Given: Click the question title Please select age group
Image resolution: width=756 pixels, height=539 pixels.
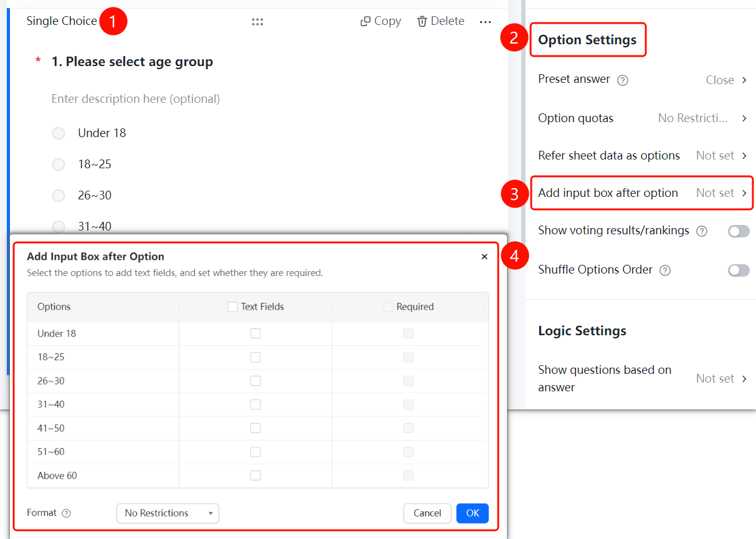Looking at the screenshot, I should (x=132, y=62).
